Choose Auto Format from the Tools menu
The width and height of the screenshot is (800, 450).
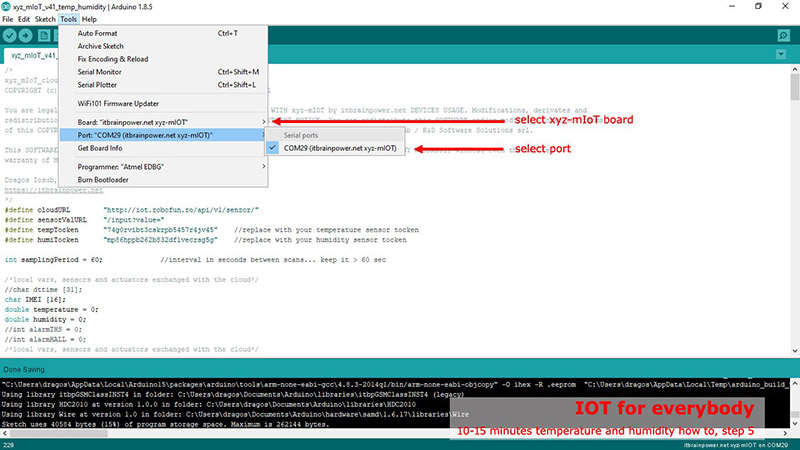[x=163, y=33]
